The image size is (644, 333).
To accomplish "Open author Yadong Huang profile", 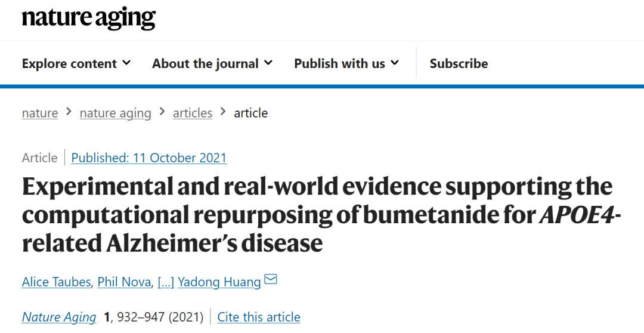I will (219, 282).
